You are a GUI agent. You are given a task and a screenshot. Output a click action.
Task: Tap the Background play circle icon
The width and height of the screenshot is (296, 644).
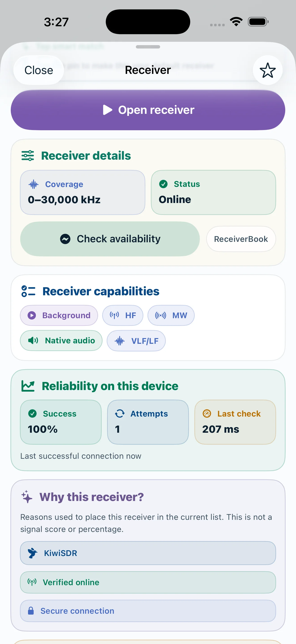pyautogui.click(x=32, y=315)
